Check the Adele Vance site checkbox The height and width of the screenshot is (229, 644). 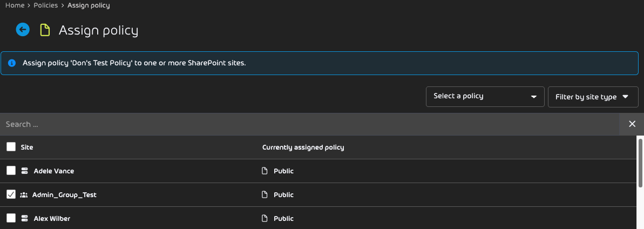[x=11, y=171]
